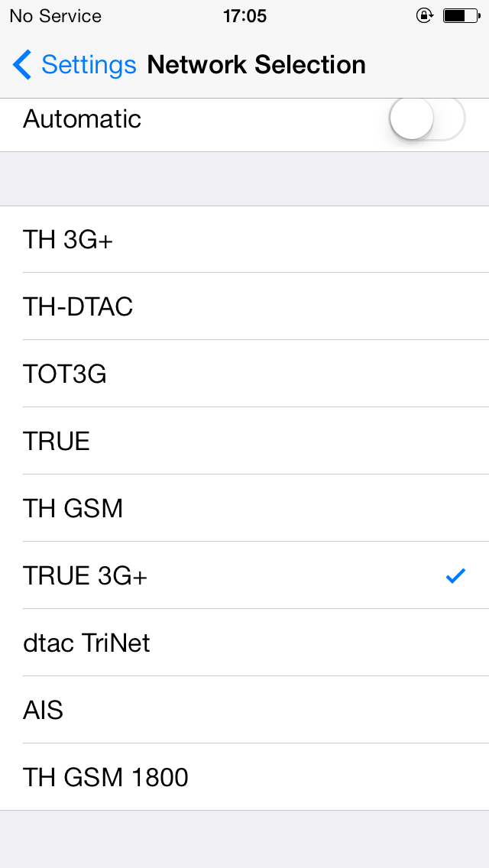
Task: Tap the 17:05 clock in status bar
Action: pyautogui.click(x=244, y=16)
